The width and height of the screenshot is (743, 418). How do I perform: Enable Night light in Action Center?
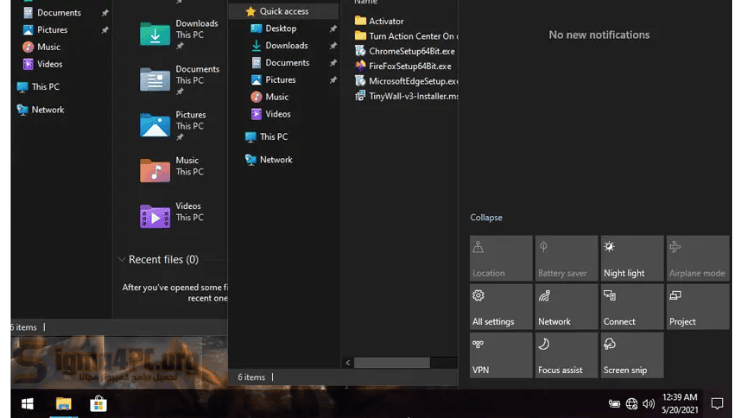click(x=632, y=258)
